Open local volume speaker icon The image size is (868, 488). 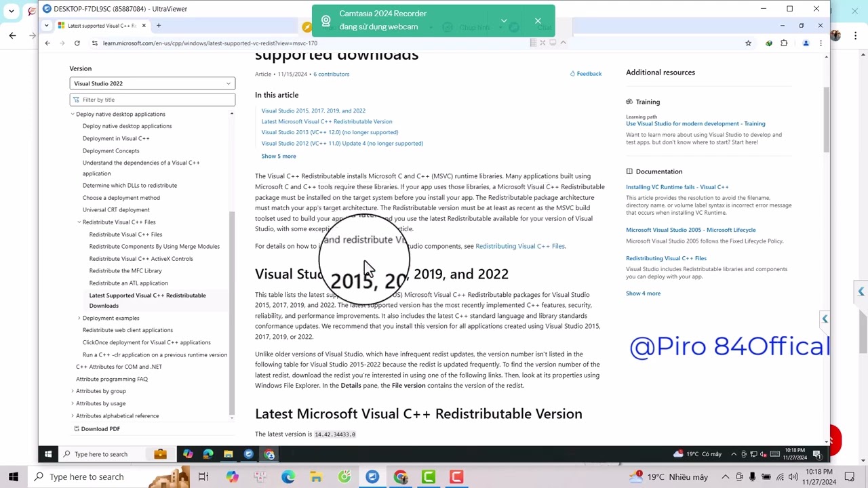point(793,476)
